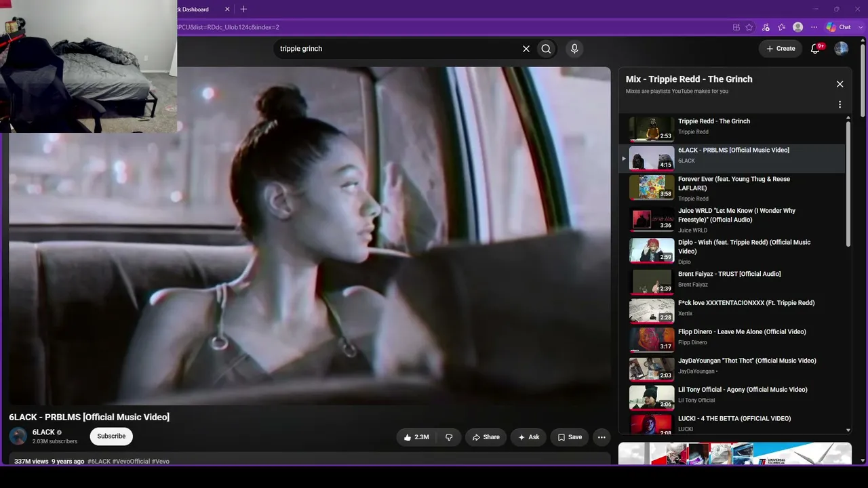Click the Universal Technical ad banner
Viewport: 868px width, 488px height.
[x=735, y=454]
